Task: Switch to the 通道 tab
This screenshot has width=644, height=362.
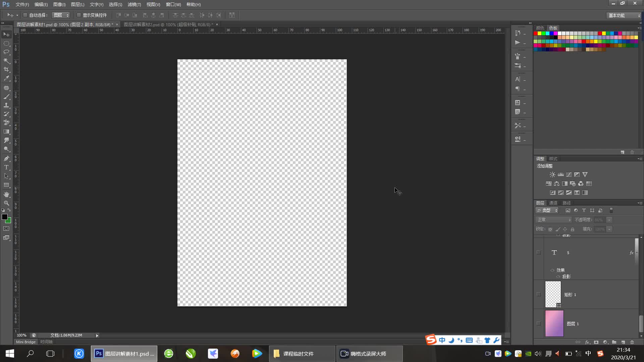Action: click(x=553, y=203)
